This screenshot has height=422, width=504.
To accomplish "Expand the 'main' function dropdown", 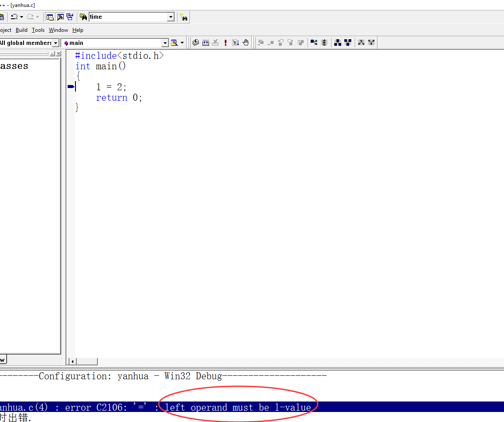I will [x=165, y=43].
